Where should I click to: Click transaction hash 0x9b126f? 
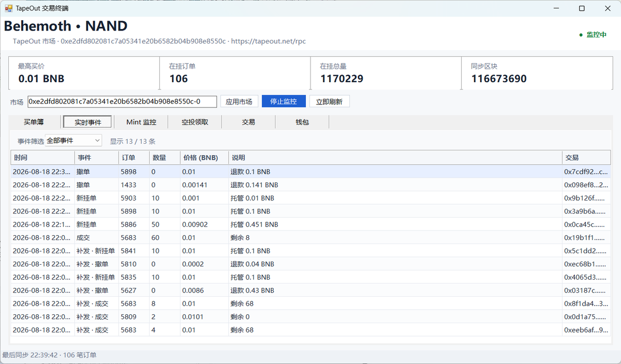point(586,198)
